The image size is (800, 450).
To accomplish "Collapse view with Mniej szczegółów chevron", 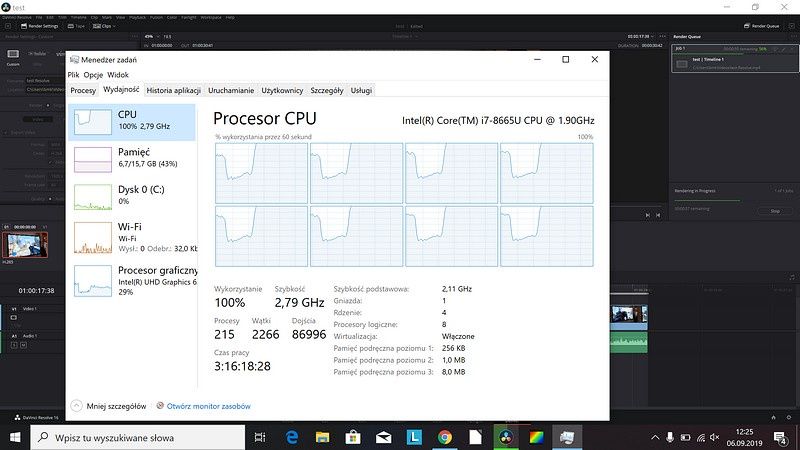I will click(x=77, y=406).
